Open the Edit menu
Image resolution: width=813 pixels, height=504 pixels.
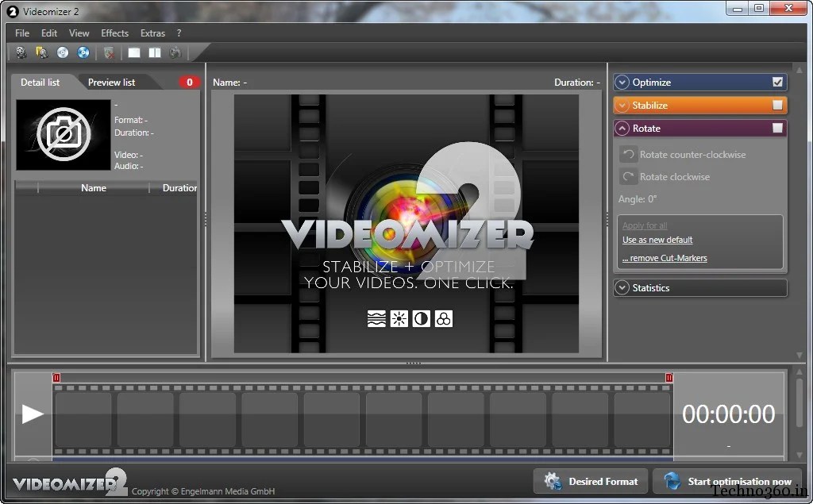coord(49,33)
